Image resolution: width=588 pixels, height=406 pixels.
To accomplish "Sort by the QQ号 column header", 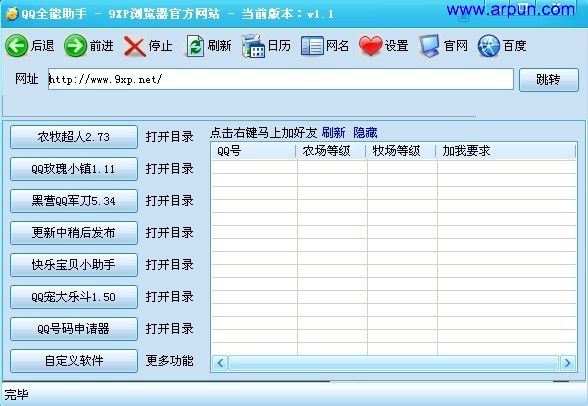I will click(x=254, y=151).
